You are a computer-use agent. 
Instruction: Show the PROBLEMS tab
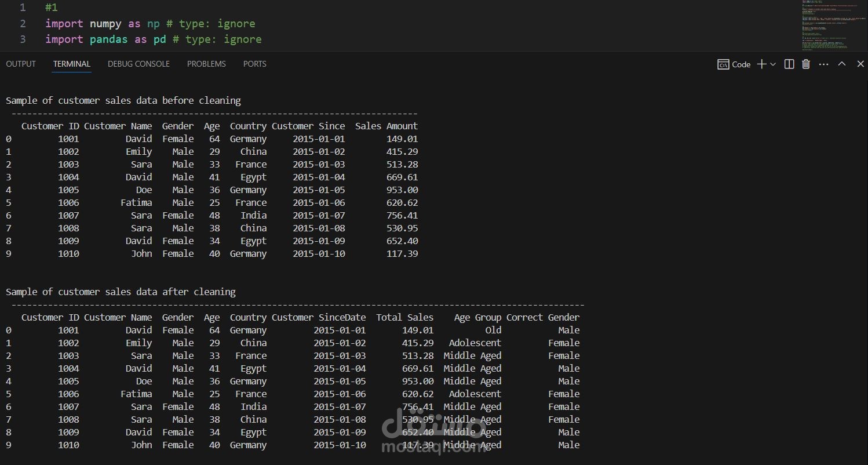pos(206,64)
